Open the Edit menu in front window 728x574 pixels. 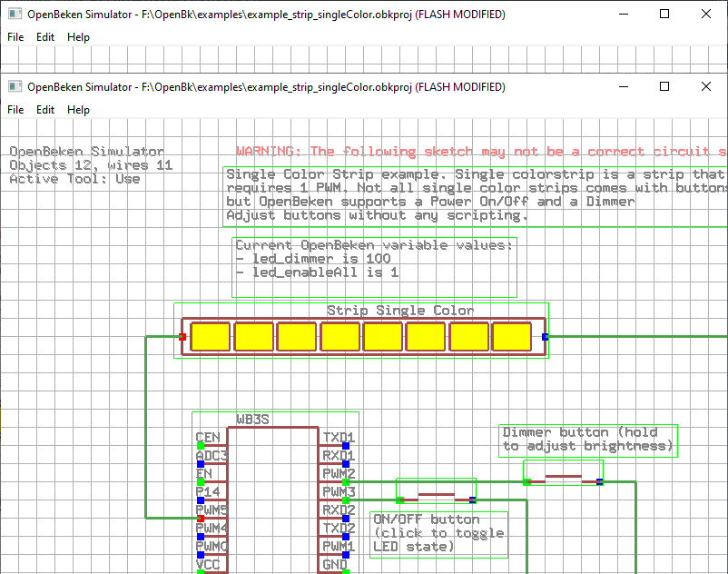click(45, 110)
